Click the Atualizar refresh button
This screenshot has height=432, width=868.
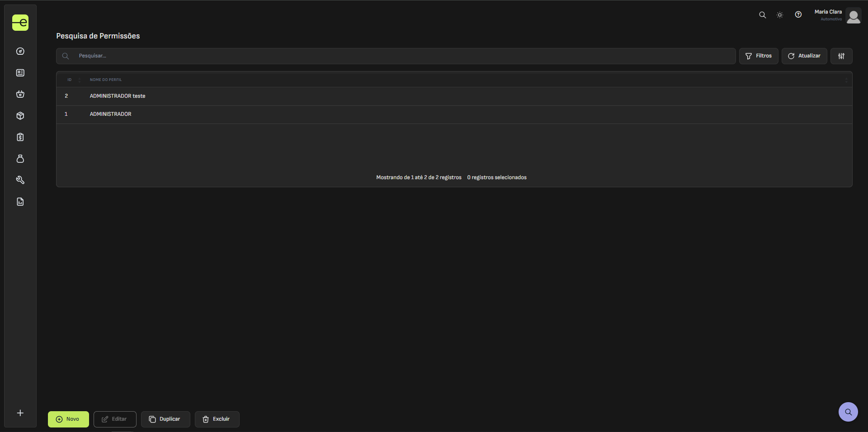(804, 56)
